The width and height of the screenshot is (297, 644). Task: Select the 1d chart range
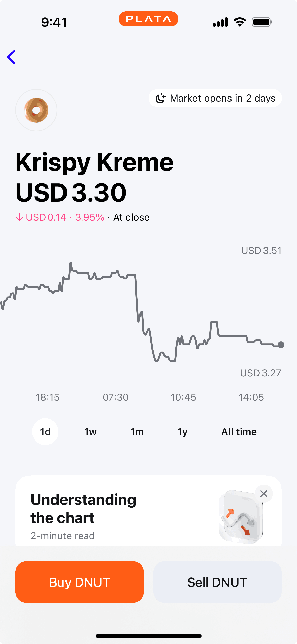point(45,432)
